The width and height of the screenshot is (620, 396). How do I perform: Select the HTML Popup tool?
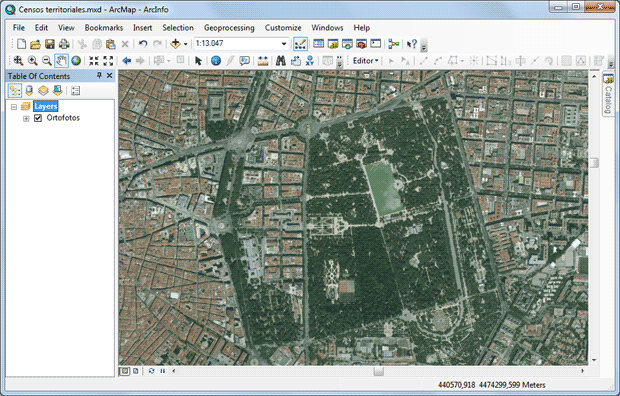(244, 61)
